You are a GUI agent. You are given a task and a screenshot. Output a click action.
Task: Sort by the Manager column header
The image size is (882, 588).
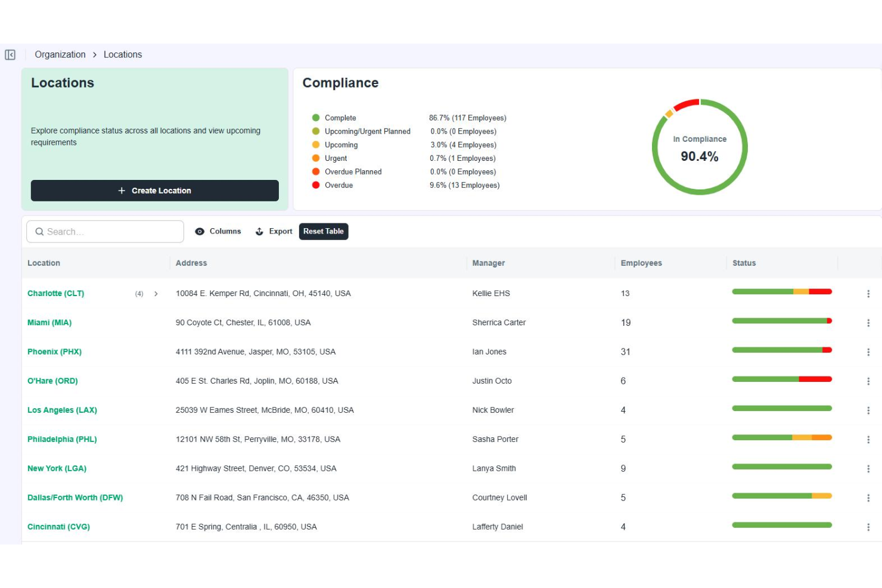tap(489, 263)
